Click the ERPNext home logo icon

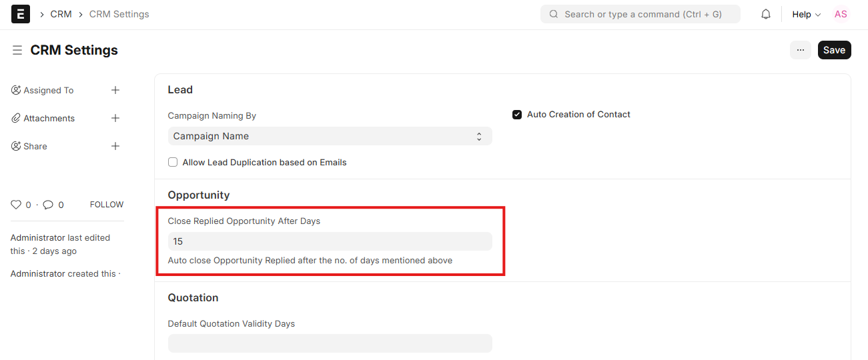pos(21,14)
